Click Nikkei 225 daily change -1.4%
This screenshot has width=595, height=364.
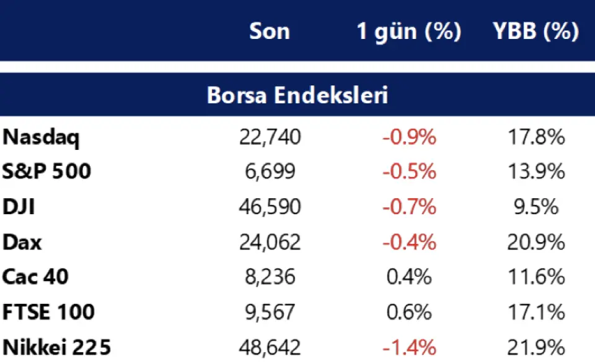coord(409,347)
